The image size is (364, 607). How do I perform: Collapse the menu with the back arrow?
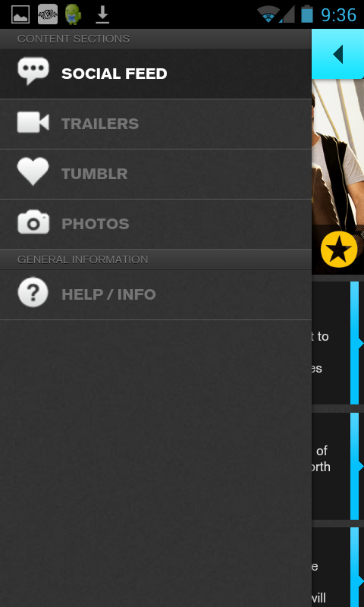pos(337,54)
